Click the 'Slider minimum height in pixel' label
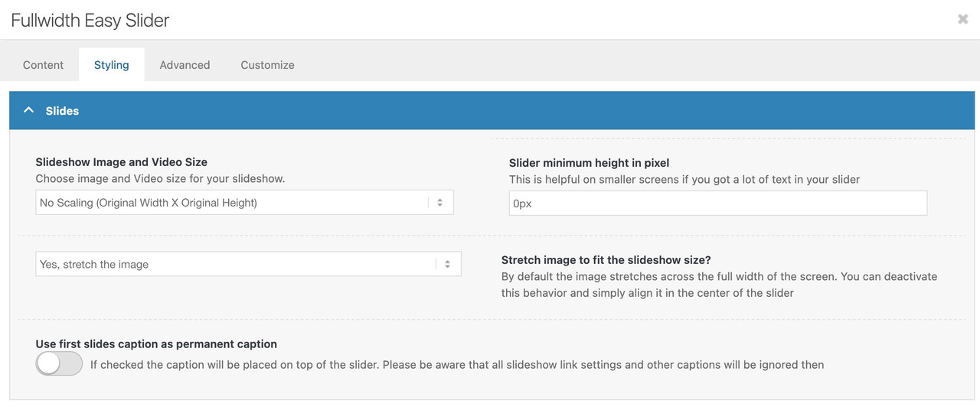The height and width of the screenshot is (407, 980). click(589, 162)
